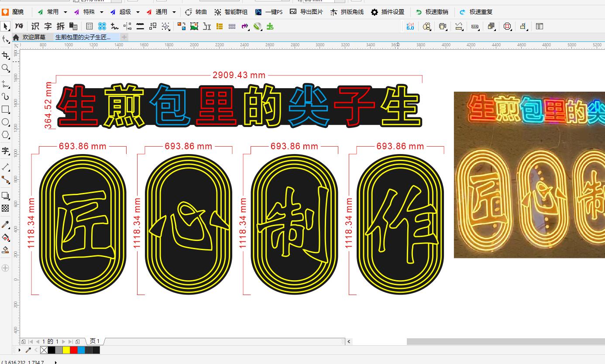Click the 拼版角线 button
Image resolution: width=605 pixels, height=364 pixels.
(347, 12)
